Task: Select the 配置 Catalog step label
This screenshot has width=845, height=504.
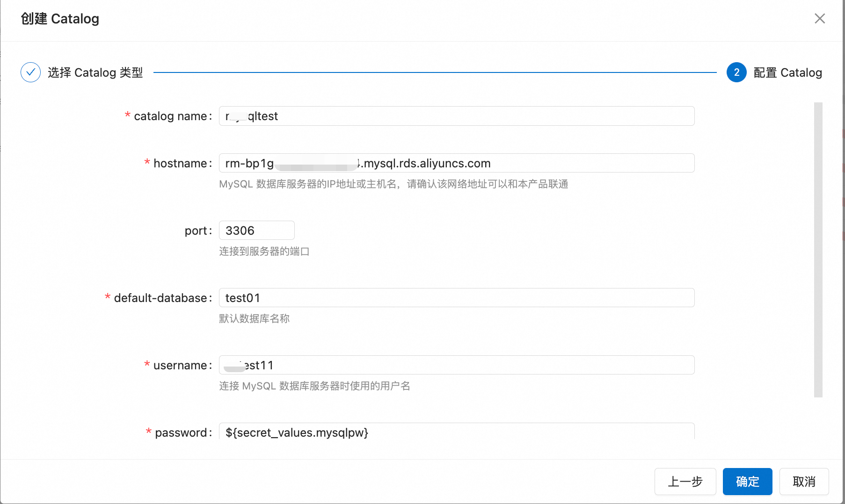Action: (788, 72)
